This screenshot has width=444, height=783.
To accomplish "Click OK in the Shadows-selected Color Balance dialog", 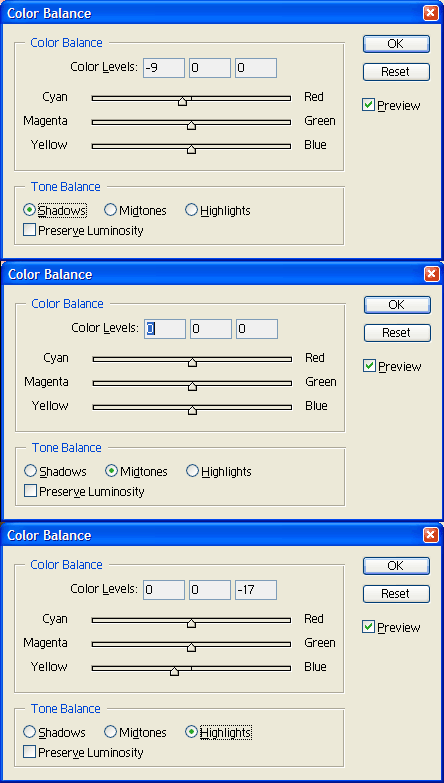I will coord(396,44).
